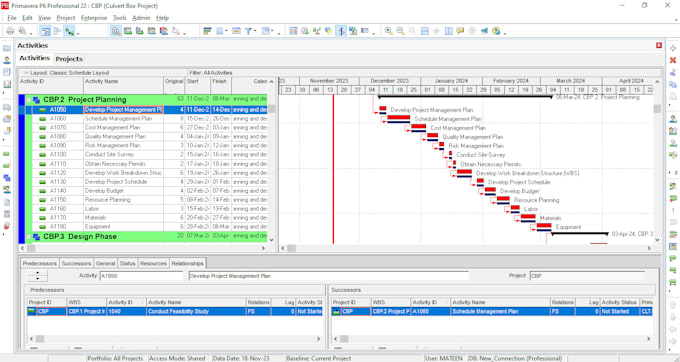Viewport: 680px width, 362px height.
Task: Open Print Preview from the toolbar
Action: (x=22, y=31)
